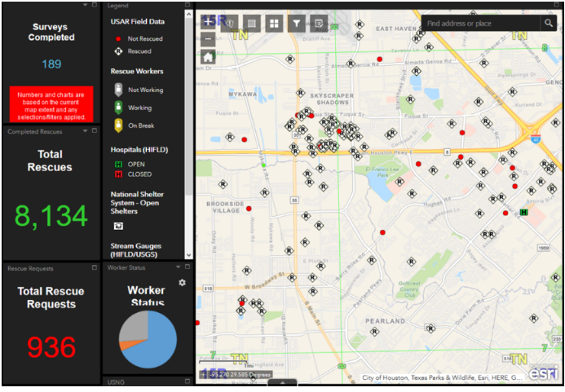Screen dimensions: 565x392
Task: Expand the bottom map panel arrow
Action: point(282,381)
